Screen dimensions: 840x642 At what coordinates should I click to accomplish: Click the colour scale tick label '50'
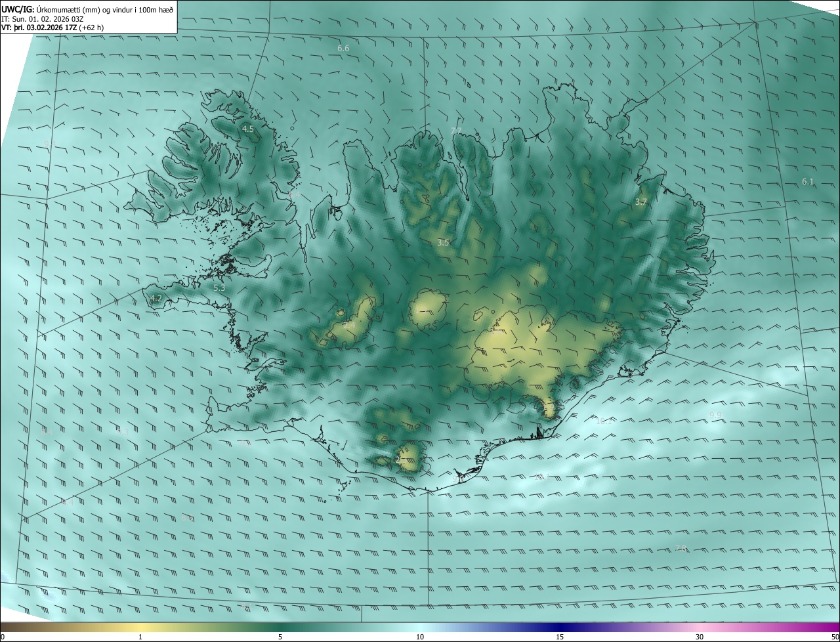(x=835, y=637)
